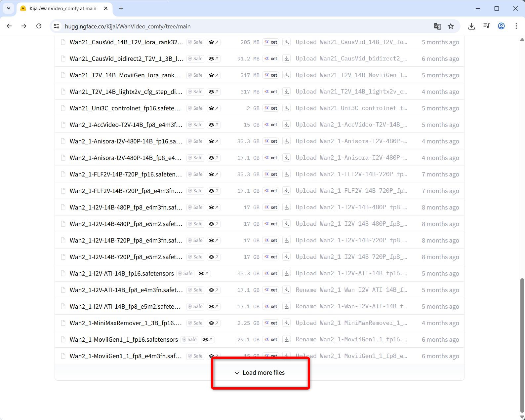Bookmark this page with star icon
The height and width of the screenshot is (420, 525).
[451, 26]
